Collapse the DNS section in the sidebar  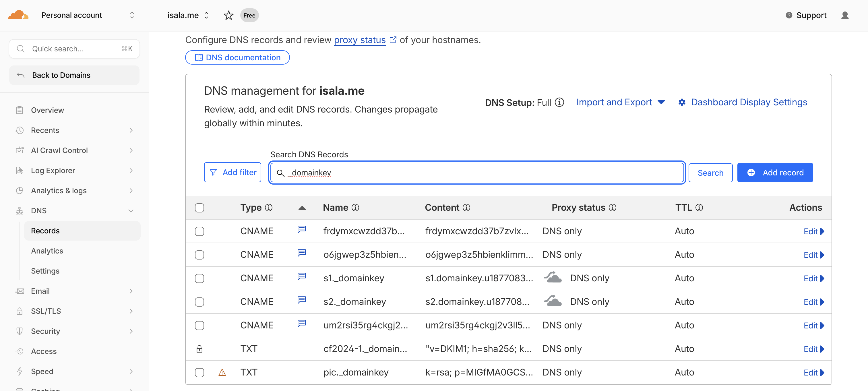coord(131,210)
